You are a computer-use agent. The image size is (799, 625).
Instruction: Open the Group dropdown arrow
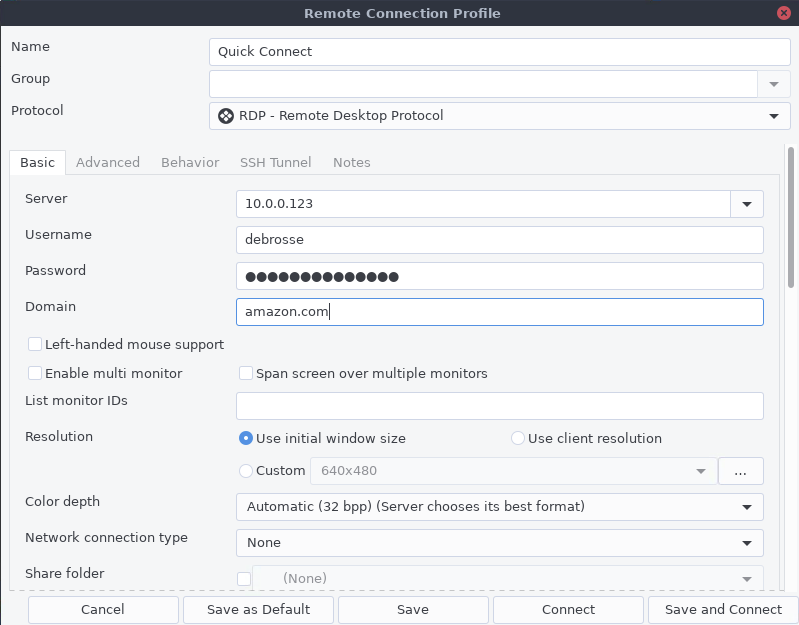coord(774,84)
